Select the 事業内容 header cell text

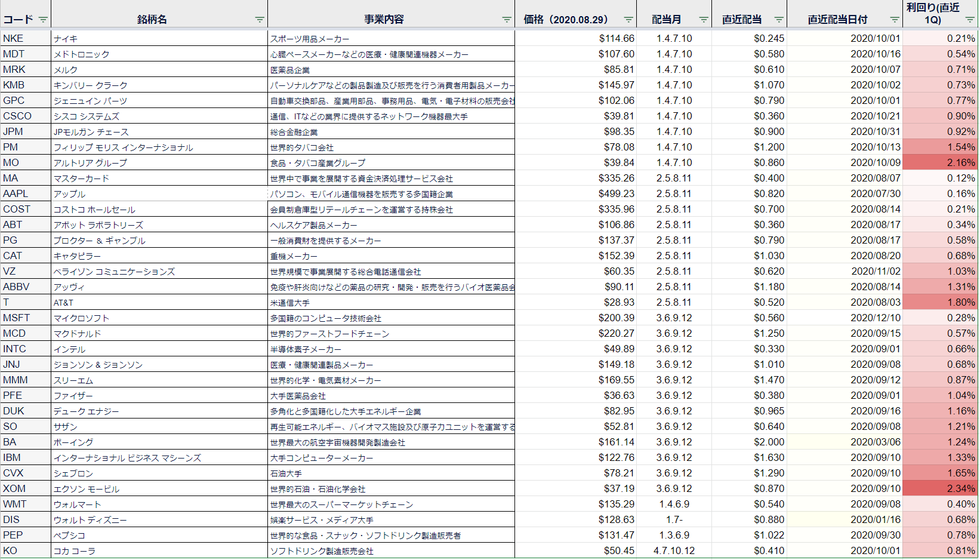click(x=384, y=20)
